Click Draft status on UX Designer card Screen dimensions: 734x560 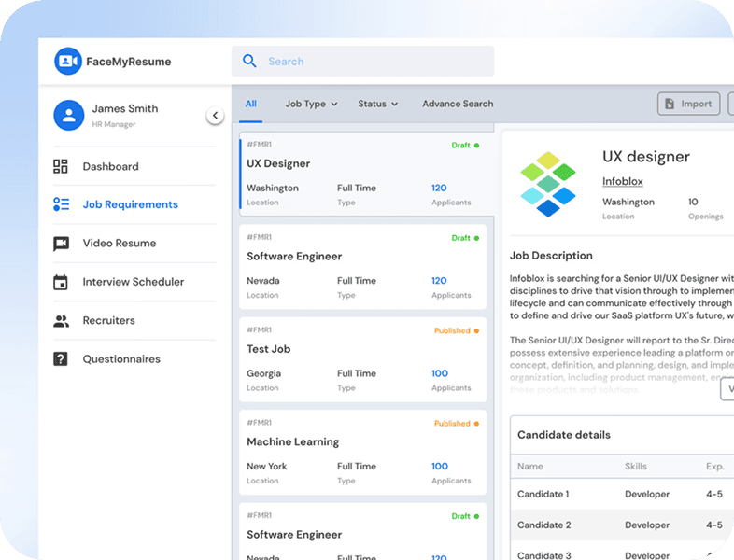[x=465, y=146]
